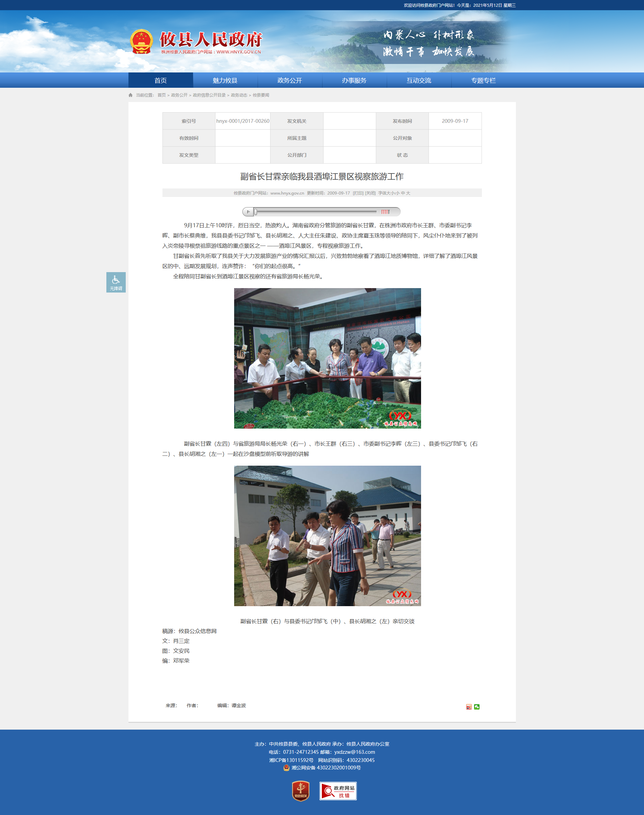The height and width of the screenshot is (815, 644).
Task: Play the article audio with the play button
Action: click(248, 212)
